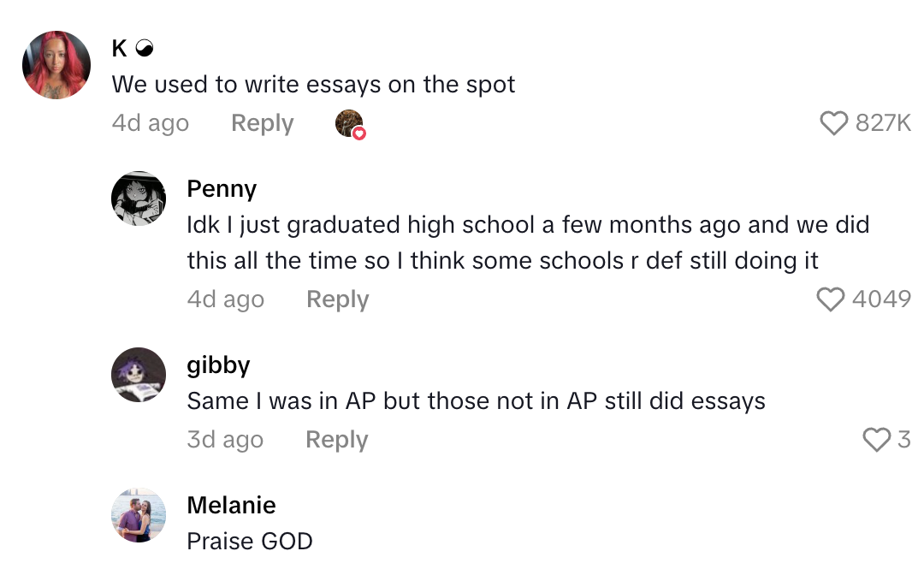
Task: Open Penny's username link
Action: tap(221, 188)
